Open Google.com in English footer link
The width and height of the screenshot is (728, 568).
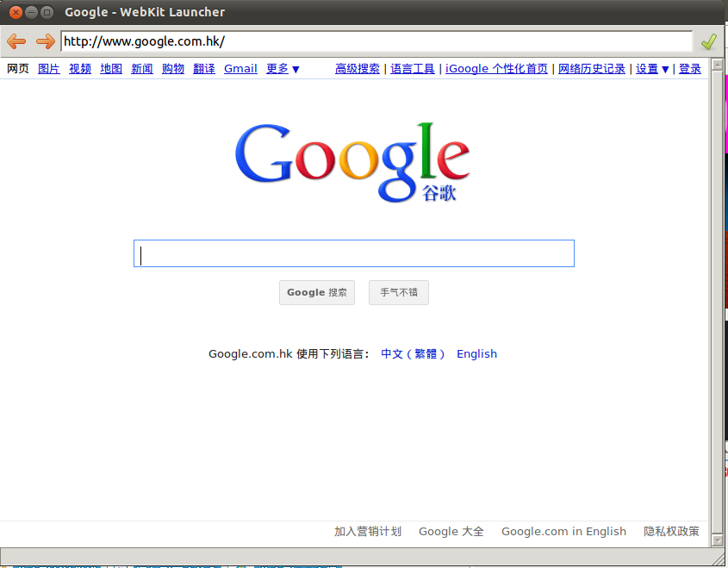[x=563, y=531]
